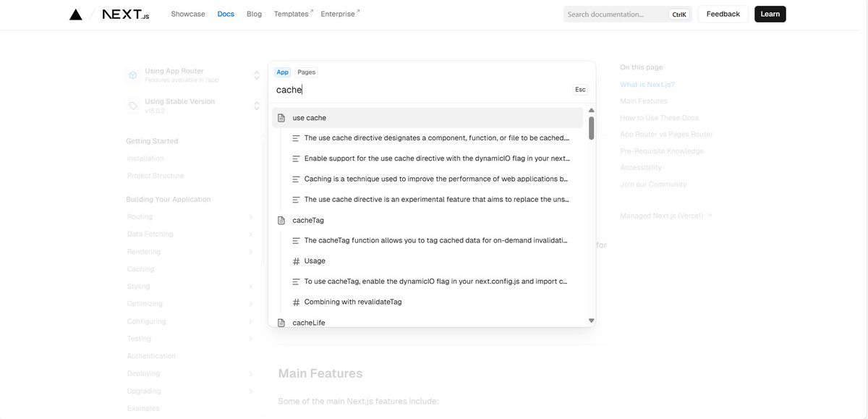Focus the top Search documentation field
868x419 pixels.
coord(628,14)
